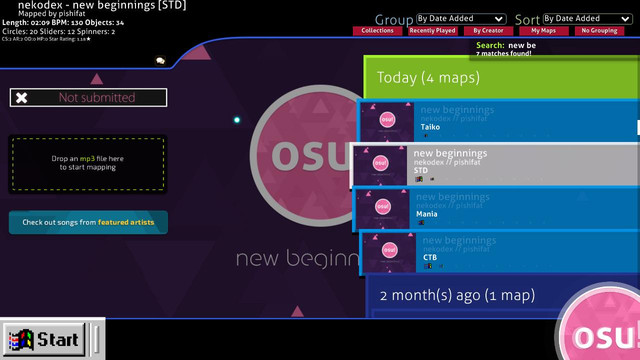This screenshot has width=640, height=360.
Task: Switch to the Recently Played tab
Action: tap(433, 31)
